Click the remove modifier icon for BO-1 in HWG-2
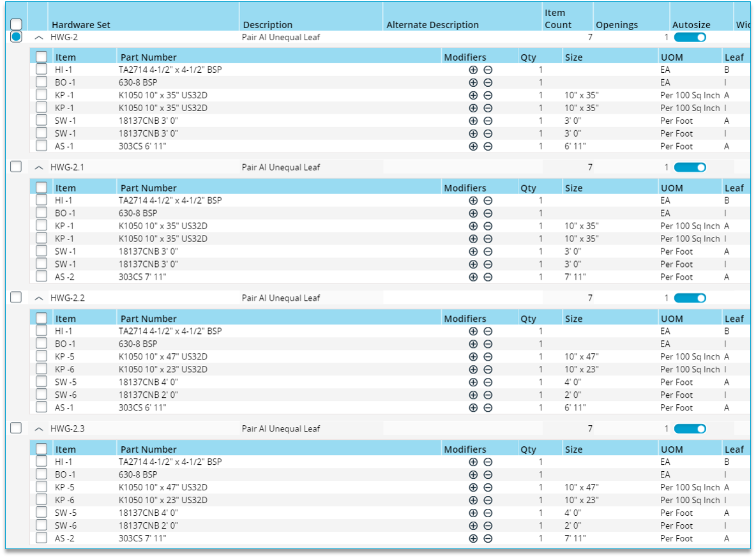The width and height of the screenshot is (756, 558). 488,82
